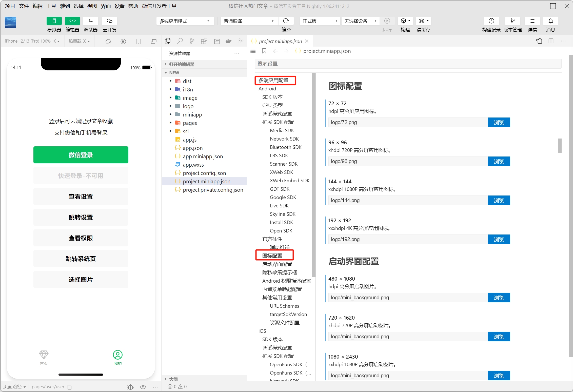The image size is (573, 392).
Task: Detach the simulator window icon
Action: 153,42
